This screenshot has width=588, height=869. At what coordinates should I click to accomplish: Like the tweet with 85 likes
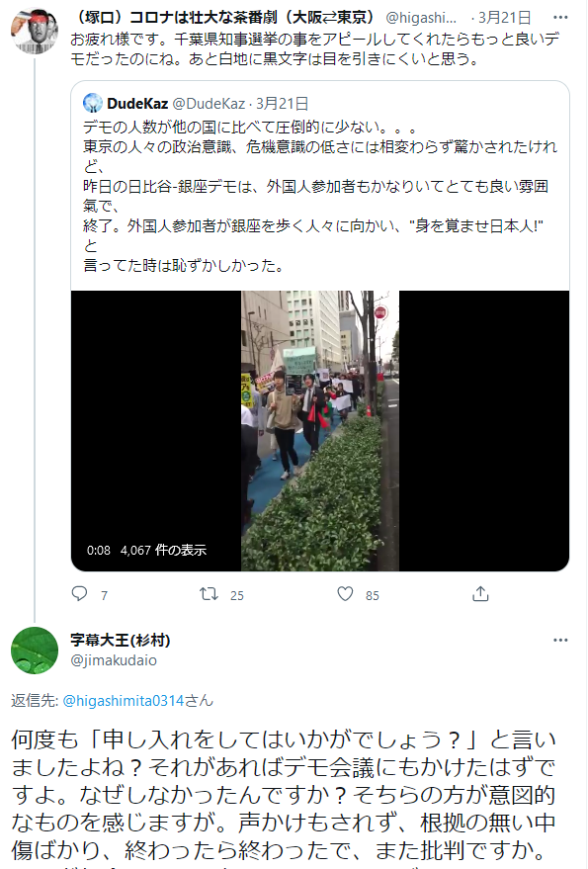(x=345, y=593)
